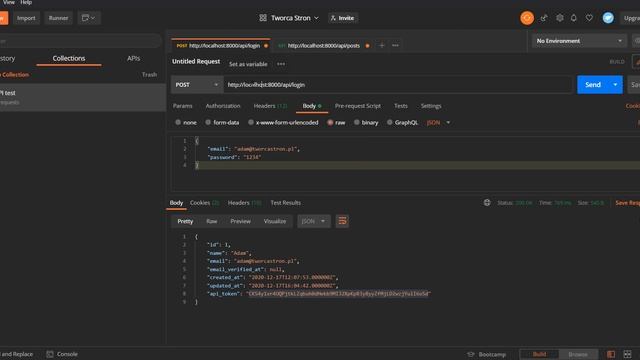Open the request body JSON format dropdown
The height and width of the screenshot is (360, 640).
pos(438,122)
